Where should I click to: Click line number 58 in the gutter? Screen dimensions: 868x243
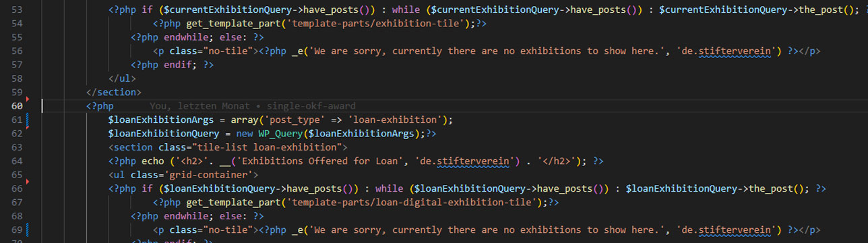[18, 78]
